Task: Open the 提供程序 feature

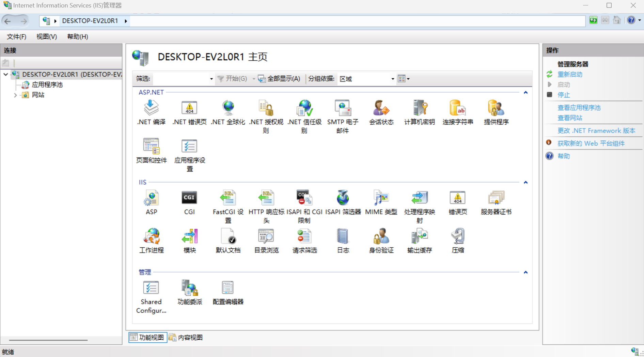Action: point(496,113)
